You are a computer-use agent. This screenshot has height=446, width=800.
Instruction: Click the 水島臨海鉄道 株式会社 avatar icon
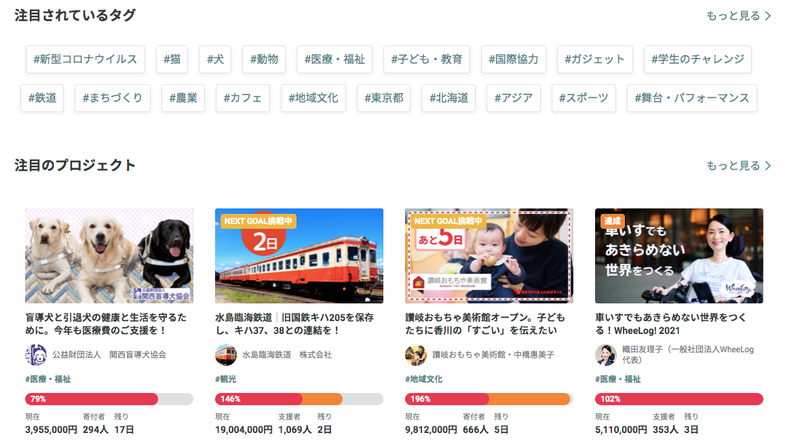(x=226, y=355)
